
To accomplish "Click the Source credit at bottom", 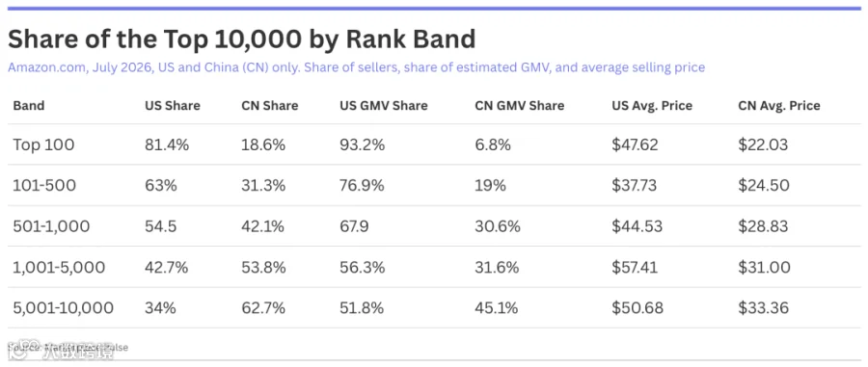I will [x=68, y=348].
